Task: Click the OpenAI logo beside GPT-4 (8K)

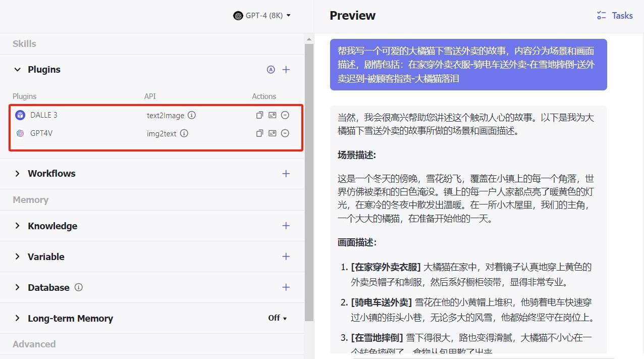Action: pos(238,16)
